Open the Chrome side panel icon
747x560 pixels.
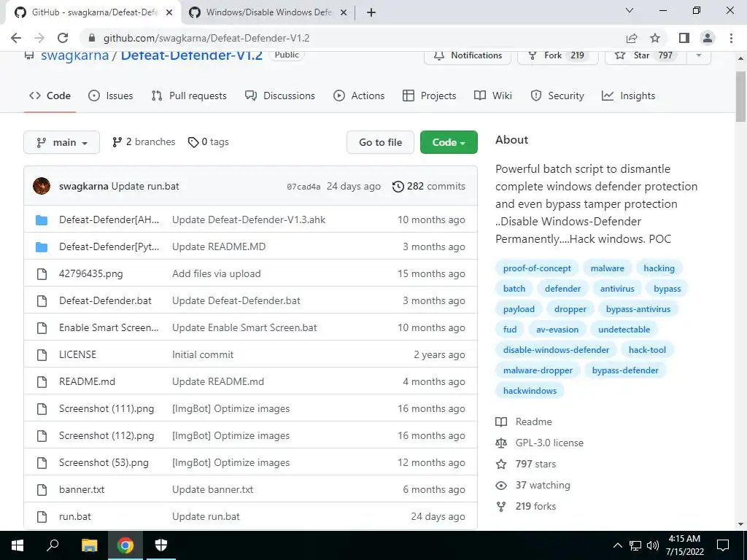(684, 38)
